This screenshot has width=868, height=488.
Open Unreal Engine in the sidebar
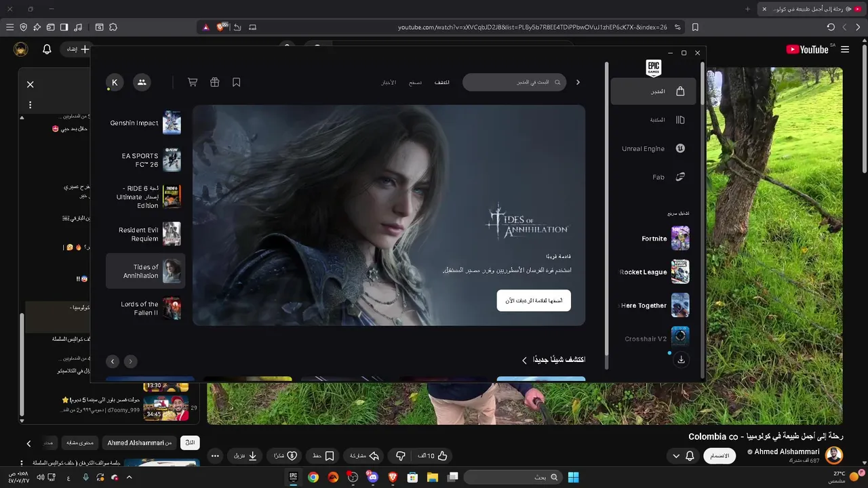click(x=653, y=148)
